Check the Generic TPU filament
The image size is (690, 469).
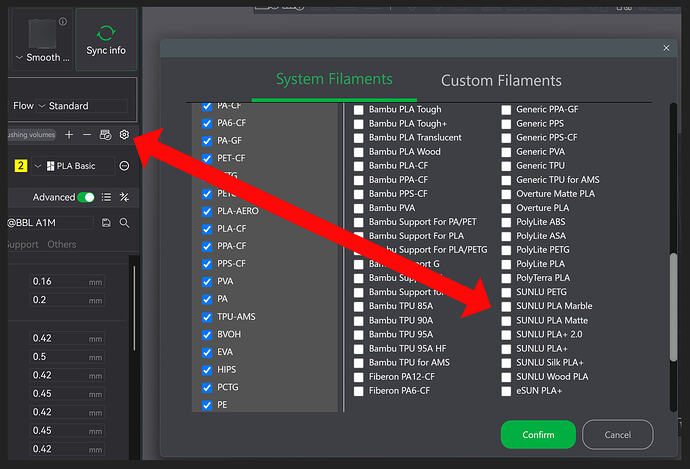click(506, 166)
